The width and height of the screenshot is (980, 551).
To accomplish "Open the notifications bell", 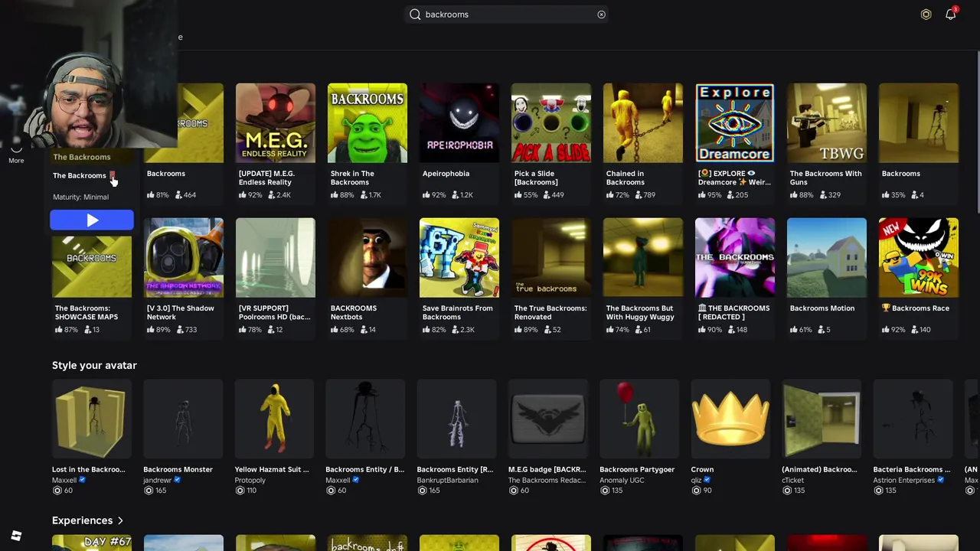I will click(951, 14).
